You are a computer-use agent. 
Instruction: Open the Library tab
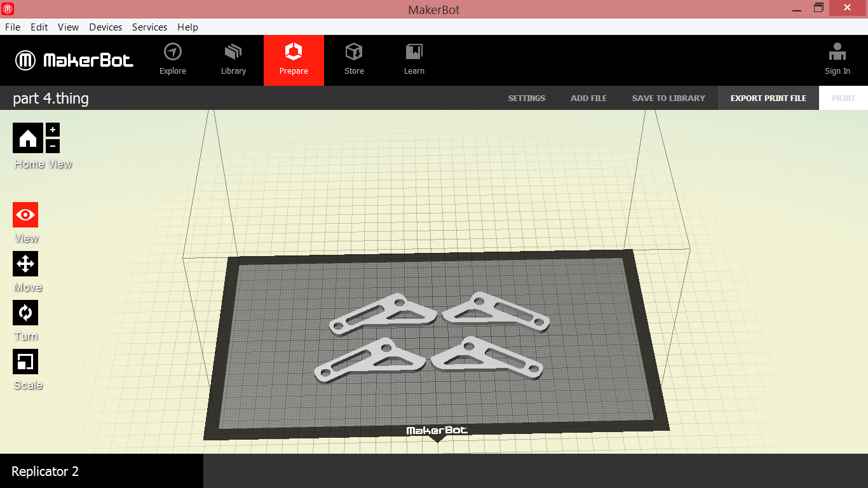pyautogui.click(x=233, y=60)
